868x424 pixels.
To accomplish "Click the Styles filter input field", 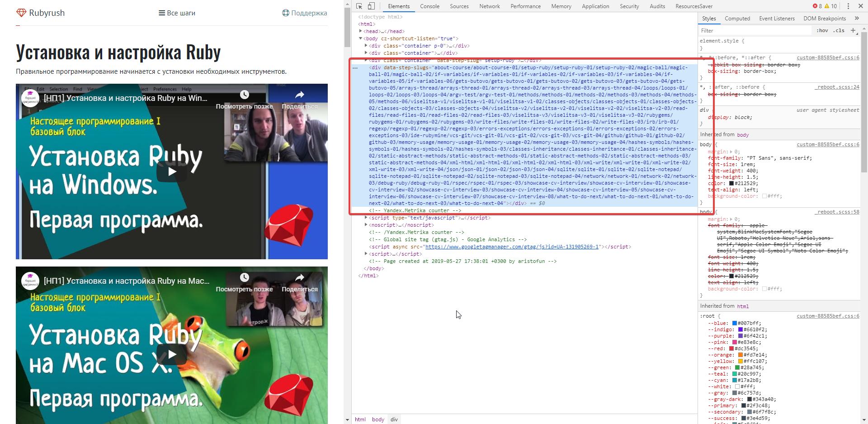I will tap(755, 30).
